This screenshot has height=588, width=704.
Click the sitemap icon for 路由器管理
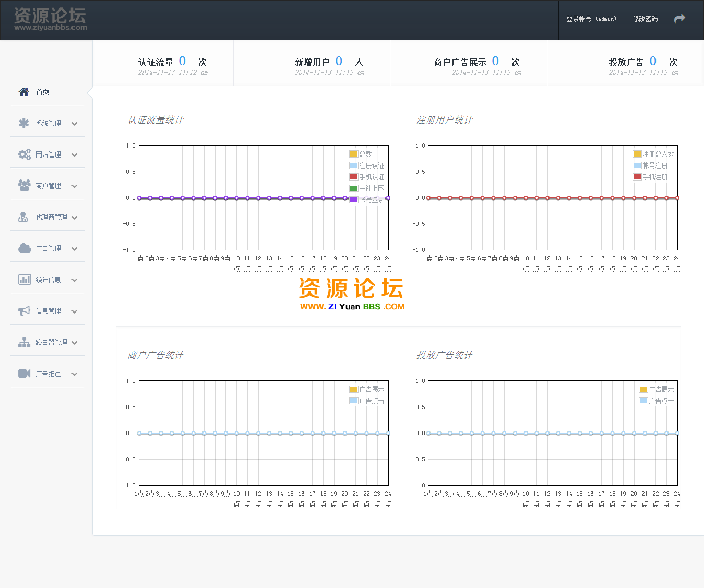(x=25, y=342)
